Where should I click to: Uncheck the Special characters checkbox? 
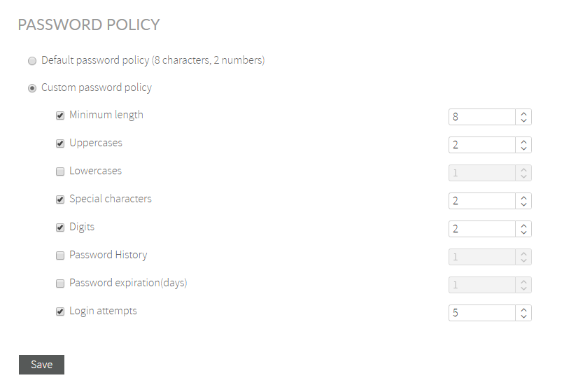click(x=60, y=199)
